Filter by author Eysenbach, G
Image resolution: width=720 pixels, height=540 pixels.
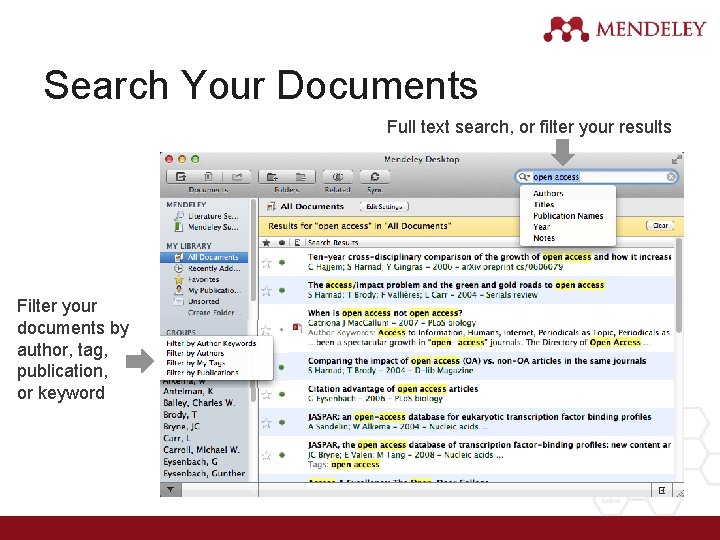pyautogui.click(x=190, y=461)
